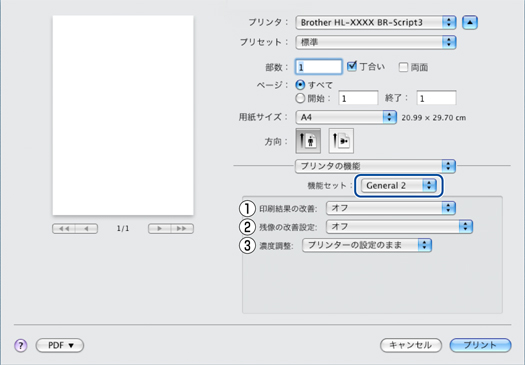Open the プリンタの機能 panel menu

[375, 166]
